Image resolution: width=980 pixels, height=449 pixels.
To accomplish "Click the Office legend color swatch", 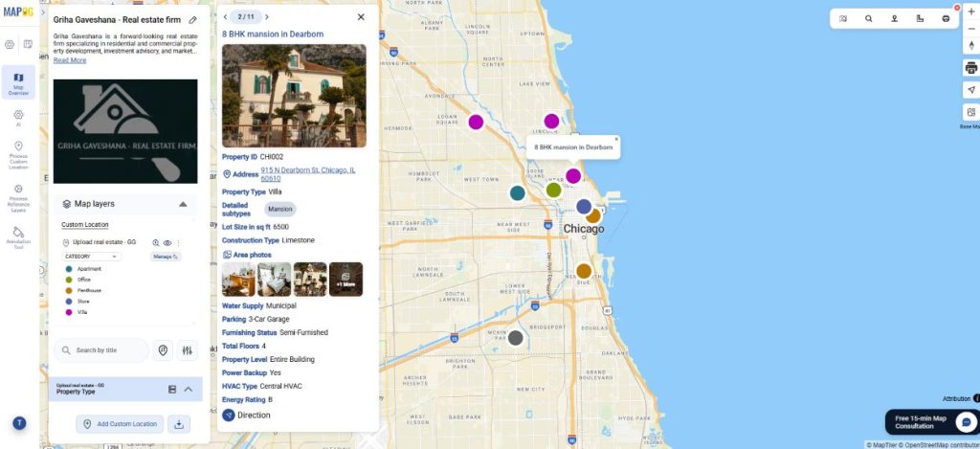I will (x=69, y=280).
